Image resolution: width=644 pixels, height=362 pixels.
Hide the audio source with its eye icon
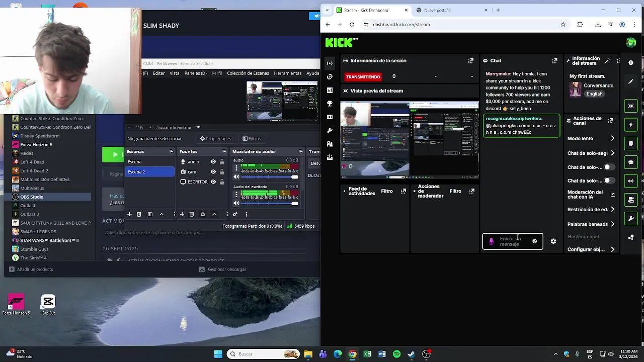click(213, 162)
